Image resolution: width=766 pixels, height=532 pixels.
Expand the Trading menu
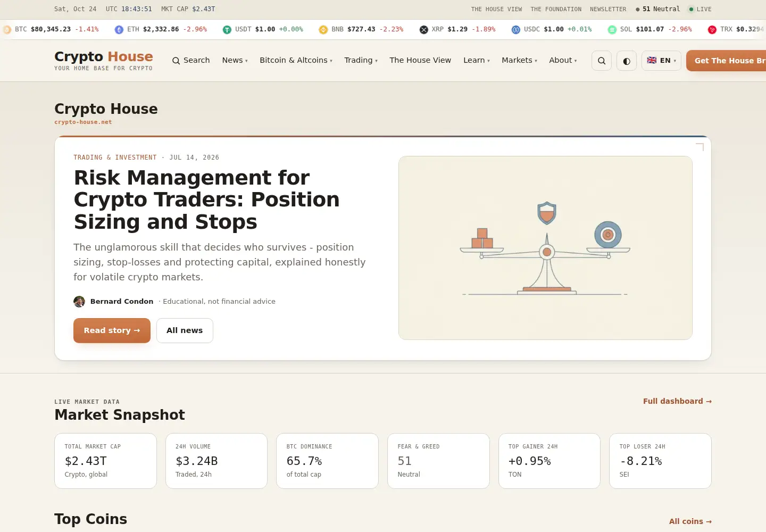click(x=361, y=60)
